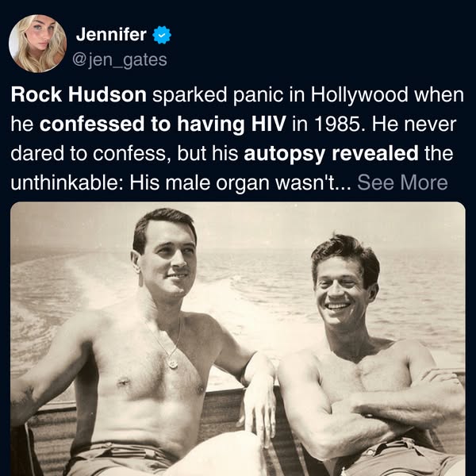Viewport: 476px width, 476px height.
Task: Expand the post with See More
Action: point(402,182)
